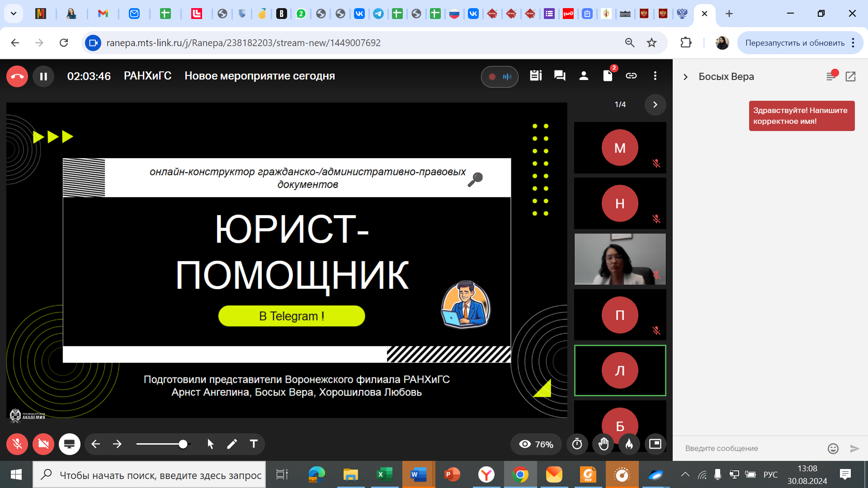The height and width of the screenshot is (488, 868).
Task: Toggle picture-in-picture layout icon
Action: pos(655,444)
